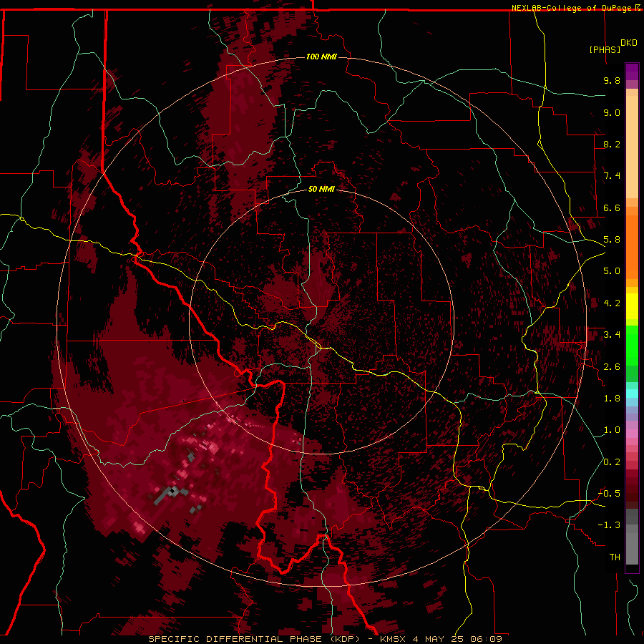Click the 7.4 legend value
Screen dimensions: 644x644
(x=612, y=176)
